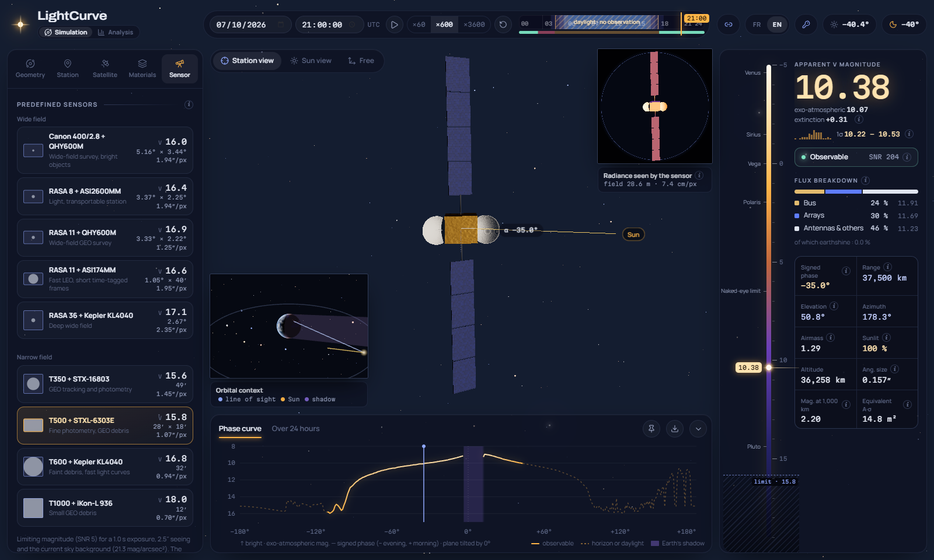Screen dimensions: 934x560
Task: Click the Orbital context thumbnail
Action: tap(289, 326)
